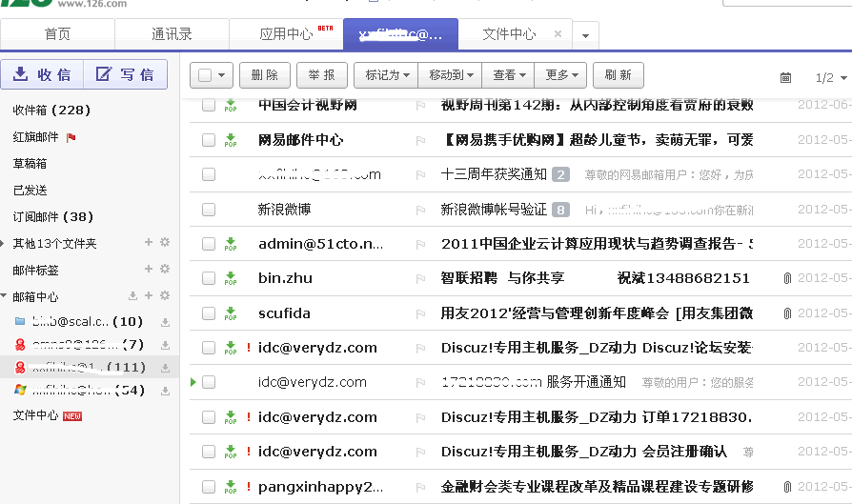Screen dimensions: 852x504
Task: Check the 中国会计视野网 email checkbox
Action: point(209,105)
